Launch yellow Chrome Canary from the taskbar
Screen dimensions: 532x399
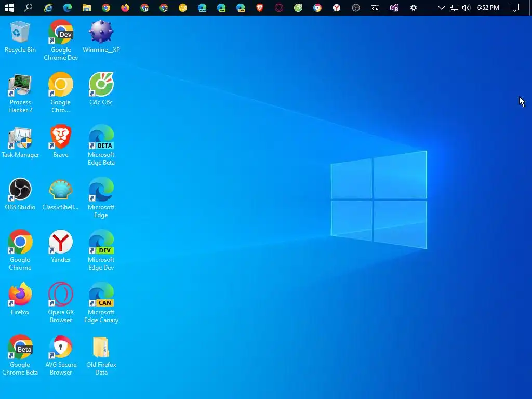(x=183, y=7)
